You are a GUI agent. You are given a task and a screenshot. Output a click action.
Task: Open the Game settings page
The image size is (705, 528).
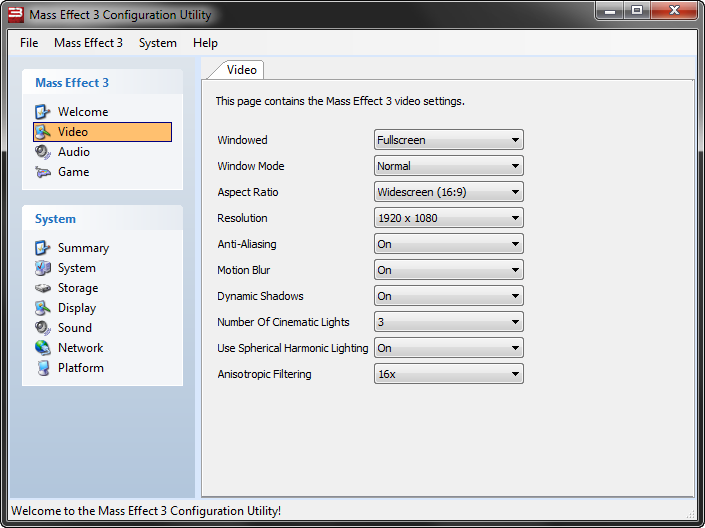73,172
